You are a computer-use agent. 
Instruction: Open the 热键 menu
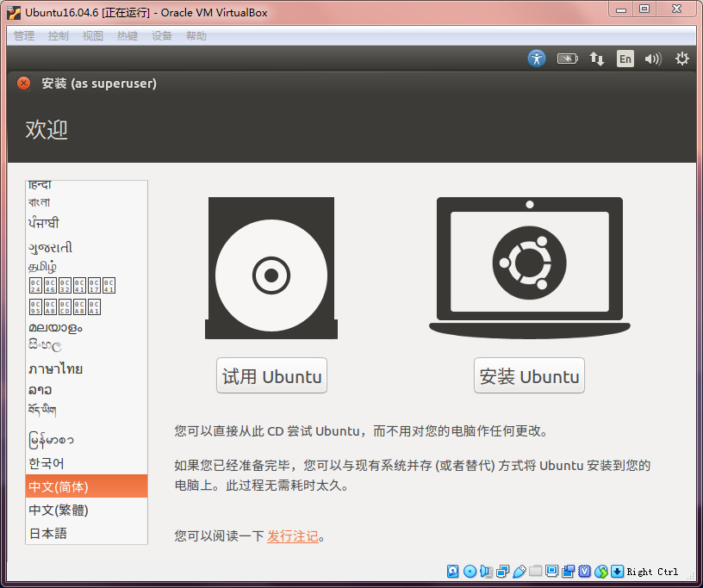[x=128, y=36]
